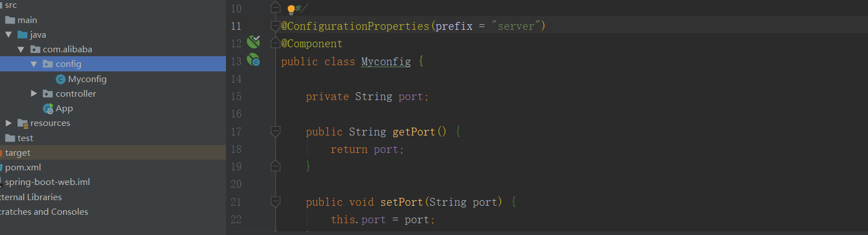Collapse the com.alibaba package arrow
868x235 pixels.
pos(21,49)
